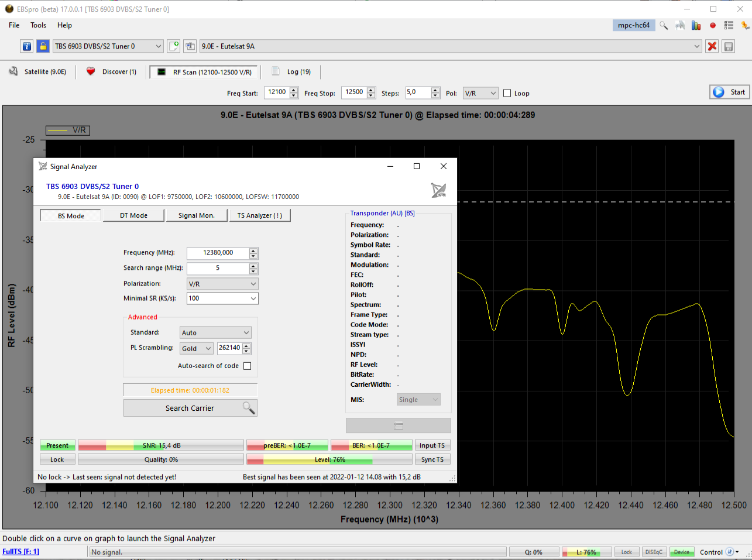Click the Input TS button
The width and height of the screenshot is (752, 560).
(432, 445)
